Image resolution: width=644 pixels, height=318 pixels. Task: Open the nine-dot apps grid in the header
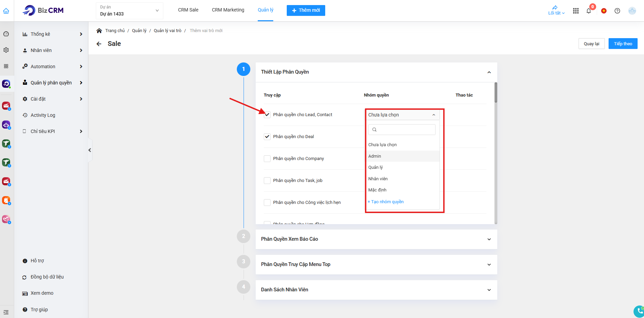click(x=576, y=11)
